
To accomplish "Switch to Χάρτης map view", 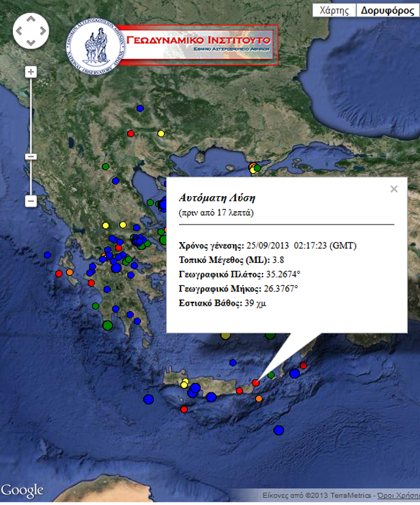I will (x=333, y=10).
